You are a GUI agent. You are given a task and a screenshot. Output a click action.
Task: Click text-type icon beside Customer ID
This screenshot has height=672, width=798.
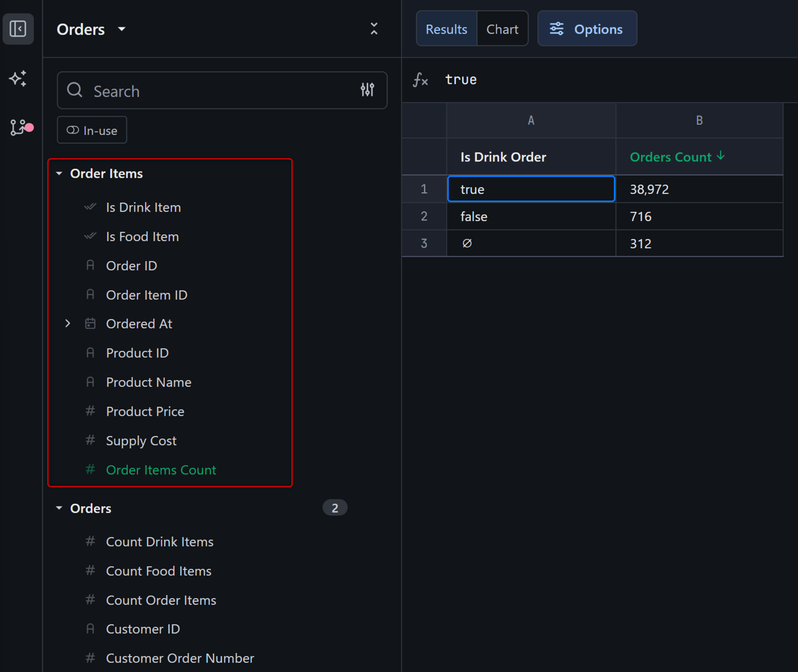(x=91, y=629)
